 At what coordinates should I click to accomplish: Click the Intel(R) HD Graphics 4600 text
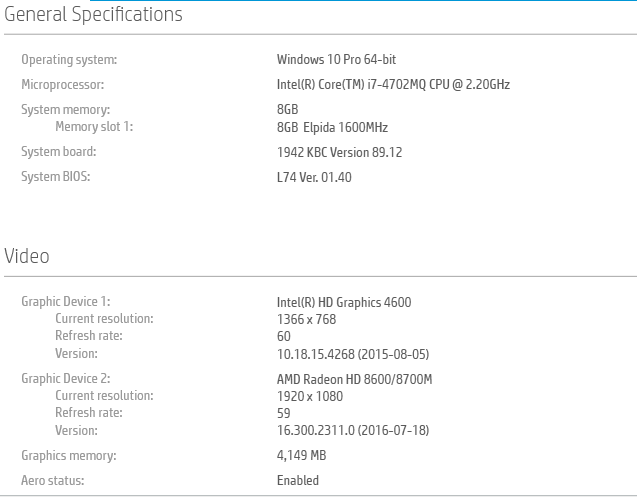click(x=344, y=302)
